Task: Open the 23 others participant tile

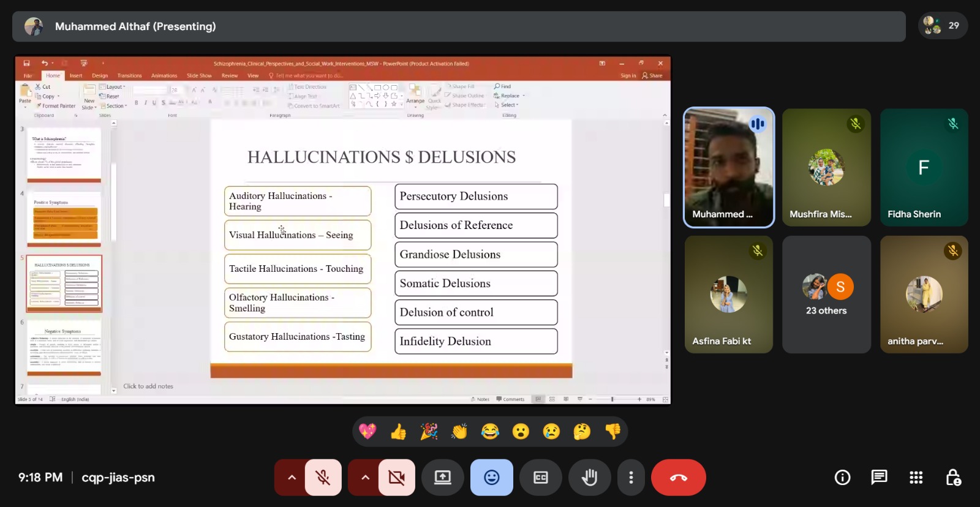Action: pyautogui.click(x=826, y=295)
